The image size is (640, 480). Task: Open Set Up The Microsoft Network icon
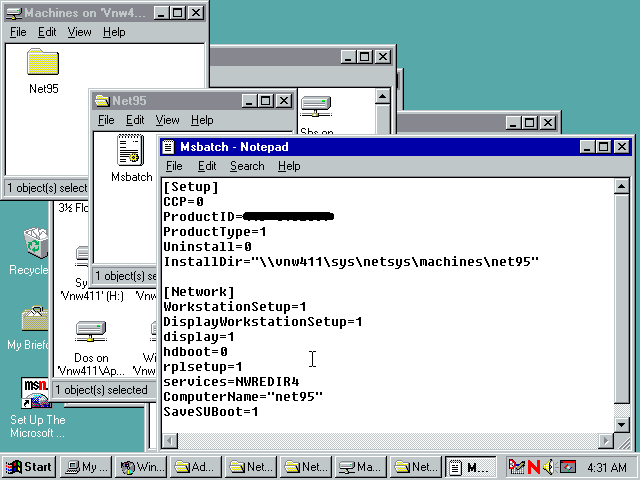click(36, 393)
